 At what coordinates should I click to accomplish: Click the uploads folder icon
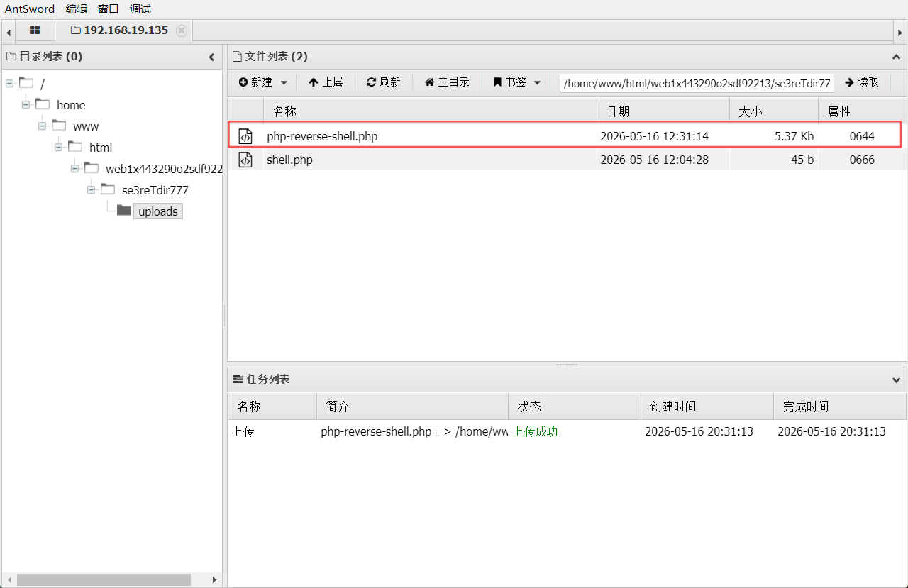124,210
